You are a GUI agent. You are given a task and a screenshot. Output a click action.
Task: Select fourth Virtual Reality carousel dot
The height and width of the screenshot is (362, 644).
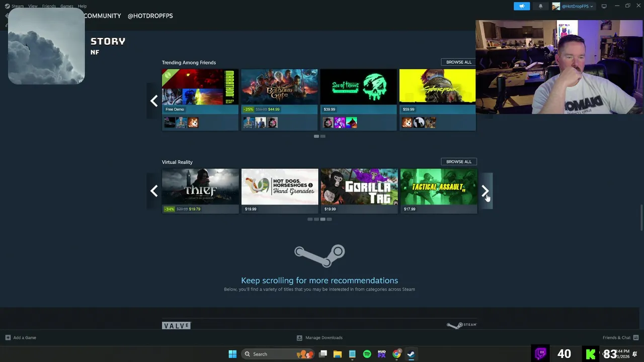[329, 219]
